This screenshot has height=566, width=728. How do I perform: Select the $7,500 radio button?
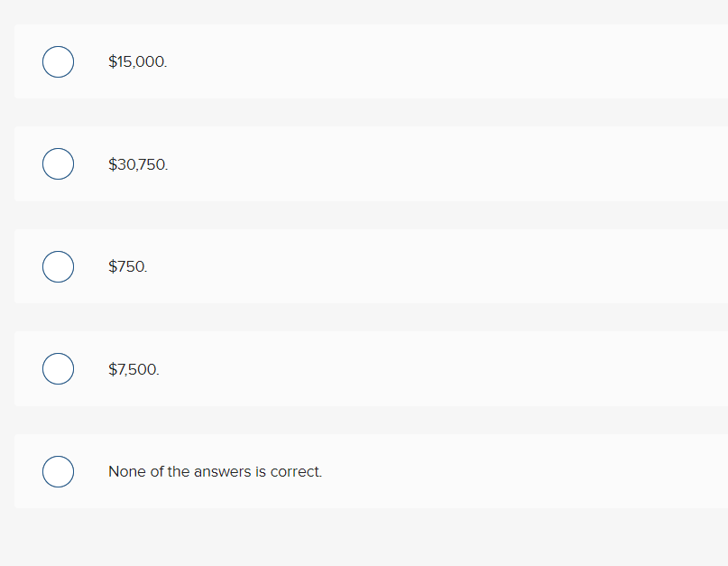(58, 368)
